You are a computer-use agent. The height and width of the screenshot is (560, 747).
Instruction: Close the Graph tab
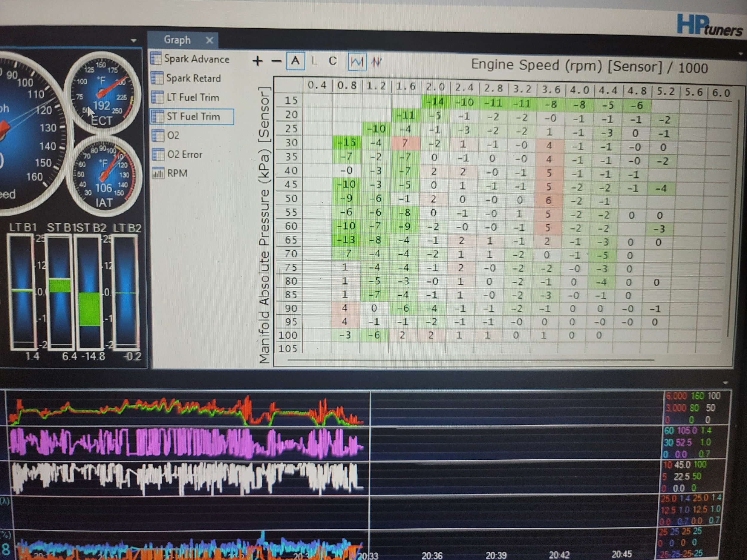coord(210,41)
